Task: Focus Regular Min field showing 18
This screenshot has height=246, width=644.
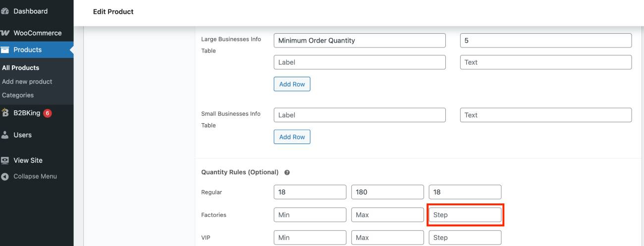Action: tap(310, 193)
